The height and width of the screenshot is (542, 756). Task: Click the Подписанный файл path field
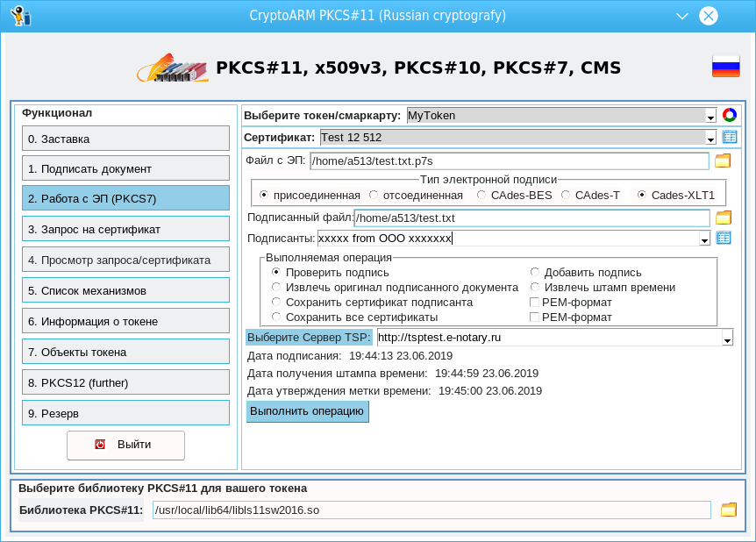pyautogui.click(x=531, y=218)
